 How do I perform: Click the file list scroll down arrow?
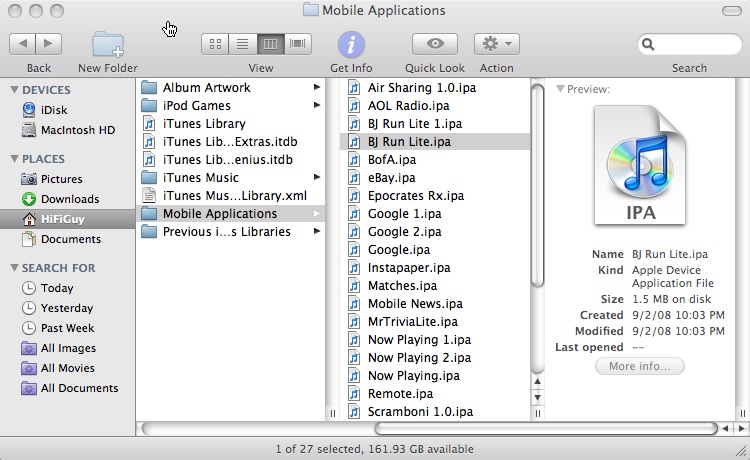point(538,397)
